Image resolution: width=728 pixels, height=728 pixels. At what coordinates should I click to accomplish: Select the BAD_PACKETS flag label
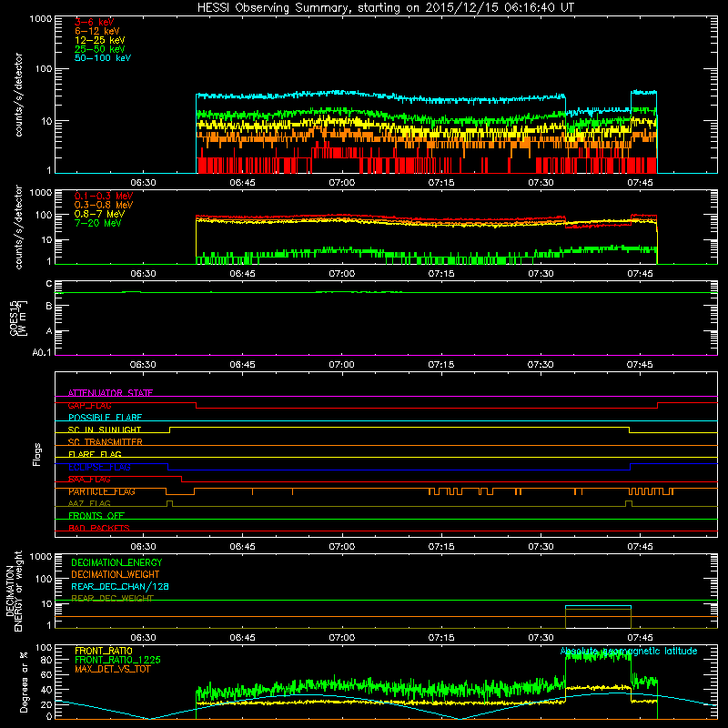[x=99, y=528]
